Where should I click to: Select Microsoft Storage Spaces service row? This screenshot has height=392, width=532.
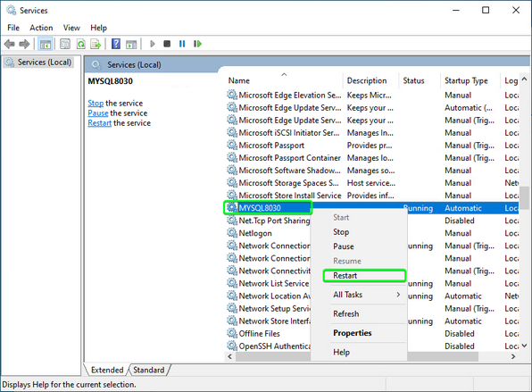pyautogui.click(x=372, y=183)
